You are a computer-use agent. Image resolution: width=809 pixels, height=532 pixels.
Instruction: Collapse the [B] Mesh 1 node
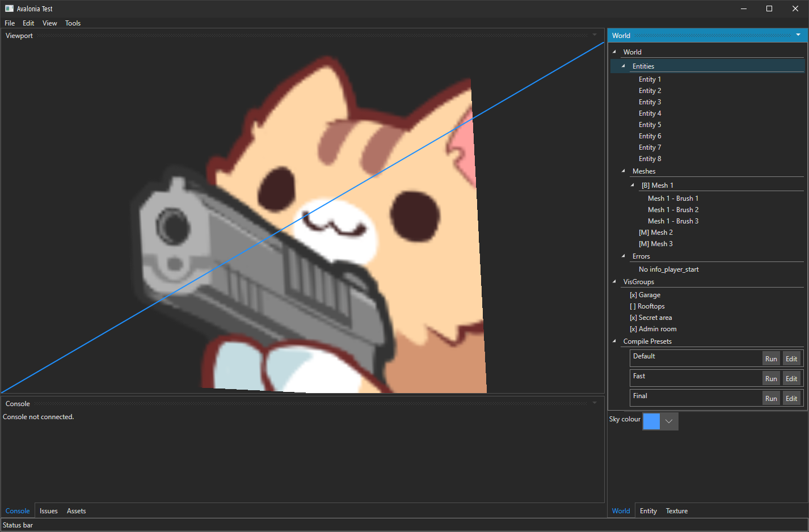point(633,185)
